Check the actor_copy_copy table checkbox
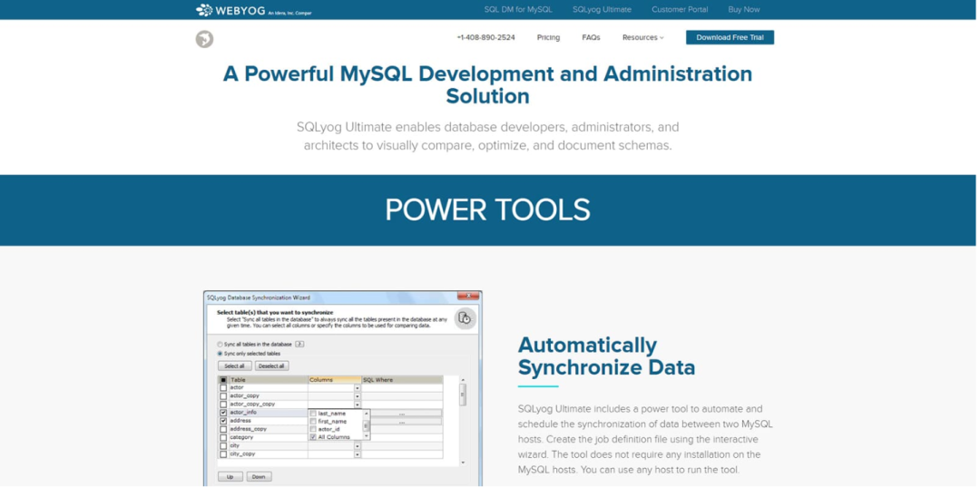This screenshot has height=487, width=980. coord(224,404)
